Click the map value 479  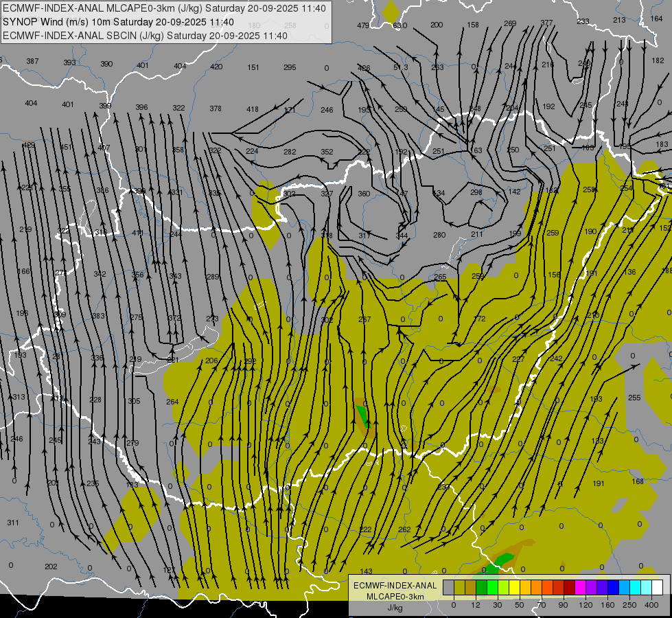click(363, 25)
